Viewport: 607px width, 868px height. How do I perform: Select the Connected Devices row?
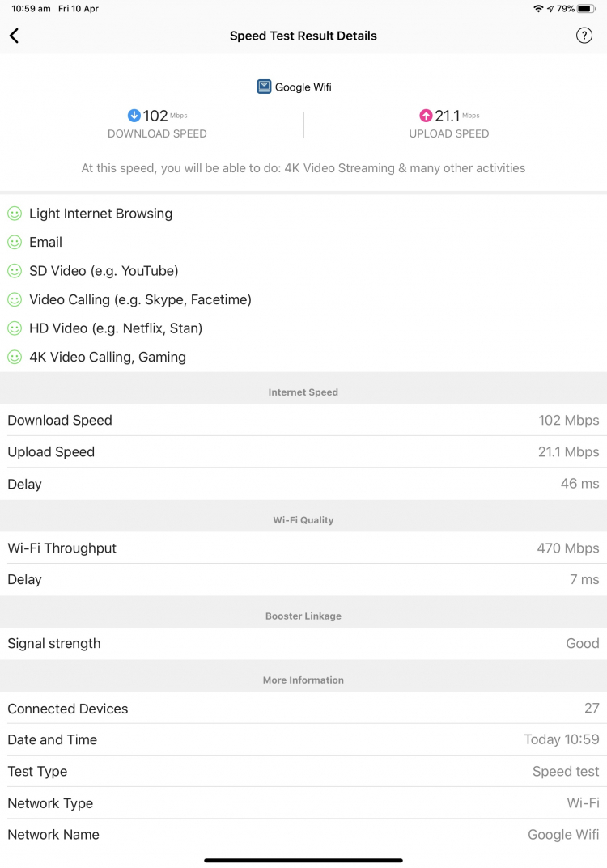[x=303, y=708]
